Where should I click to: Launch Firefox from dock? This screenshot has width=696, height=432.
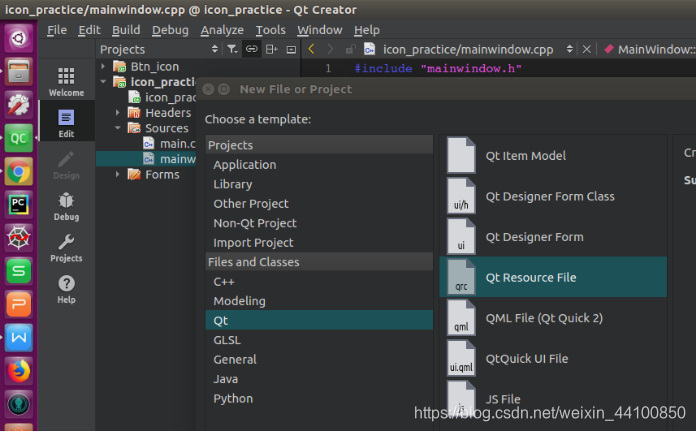coord(18,371)
